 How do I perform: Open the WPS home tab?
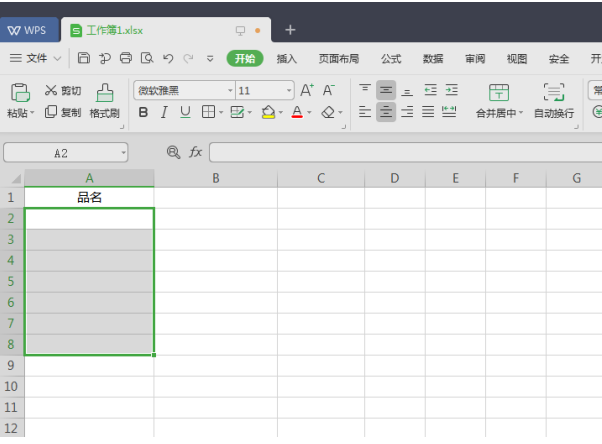[29, 30]
